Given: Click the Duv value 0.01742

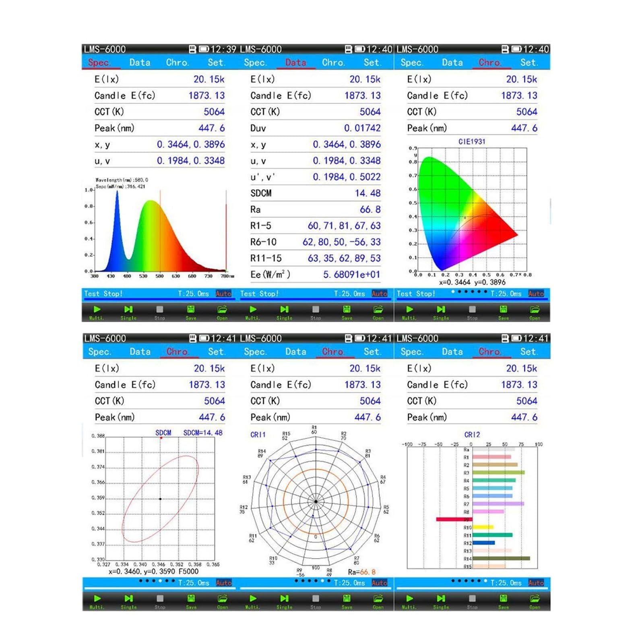Looking at the screenshot, I should pyautogui.click(x=362, y=128).
